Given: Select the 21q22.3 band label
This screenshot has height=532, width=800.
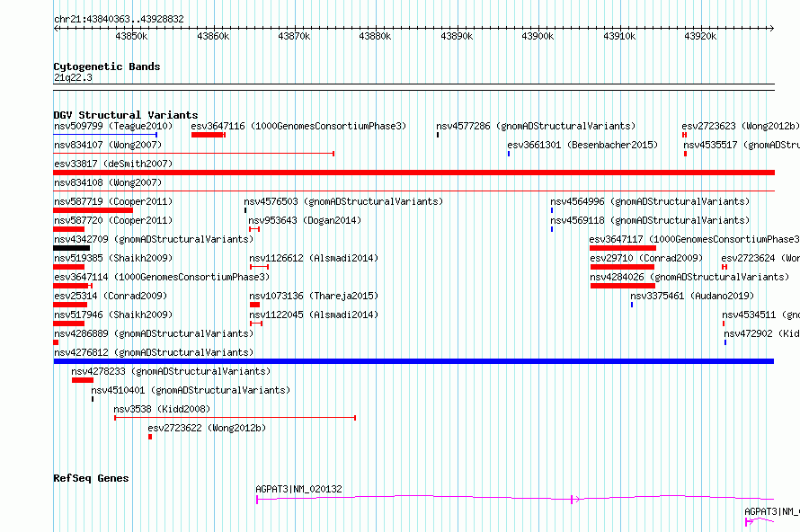Looking at the screenshot, I should click(73, 77).
